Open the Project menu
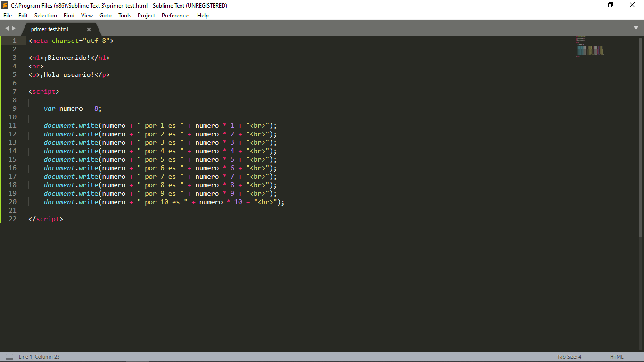Screen dimensions: 644x362 (x=146, y=16)
